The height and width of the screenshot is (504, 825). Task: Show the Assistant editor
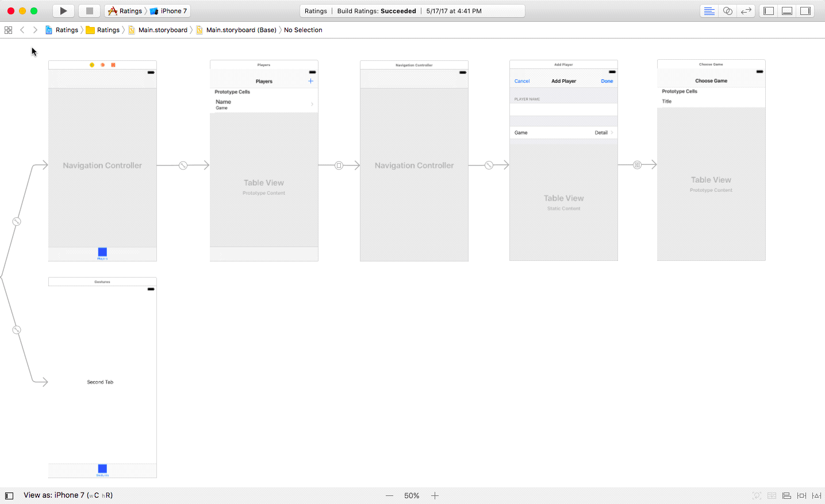point(728,11)
